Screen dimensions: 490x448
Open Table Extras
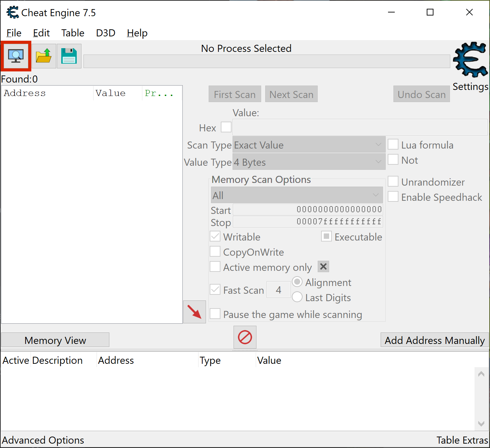click(x=462, y=440)
